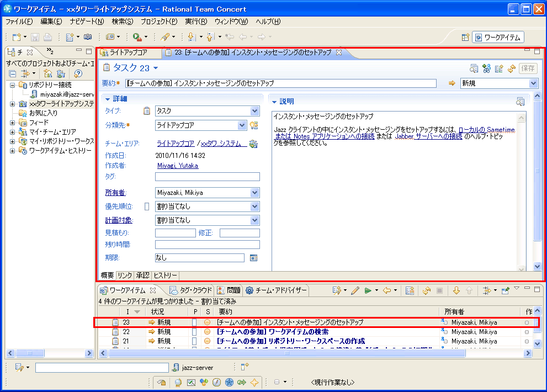Click the pencil edit icon in Work Items view

point(355,291)
